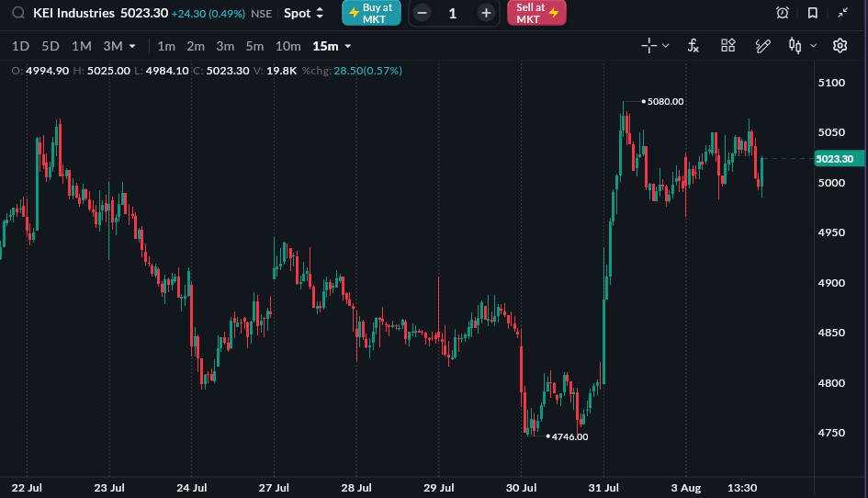
Task: Change the candlestick chart type
Action: point(795,46)
